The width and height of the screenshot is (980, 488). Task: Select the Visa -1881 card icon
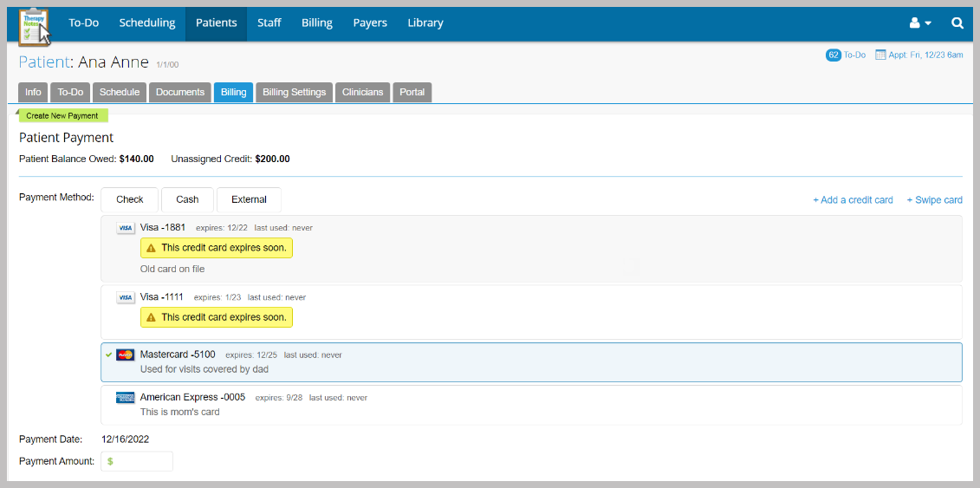click(126, 228)
